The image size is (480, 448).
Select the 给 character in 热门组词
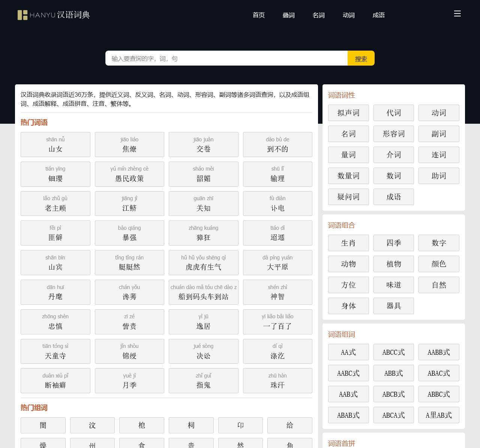[x=289, y=425]
